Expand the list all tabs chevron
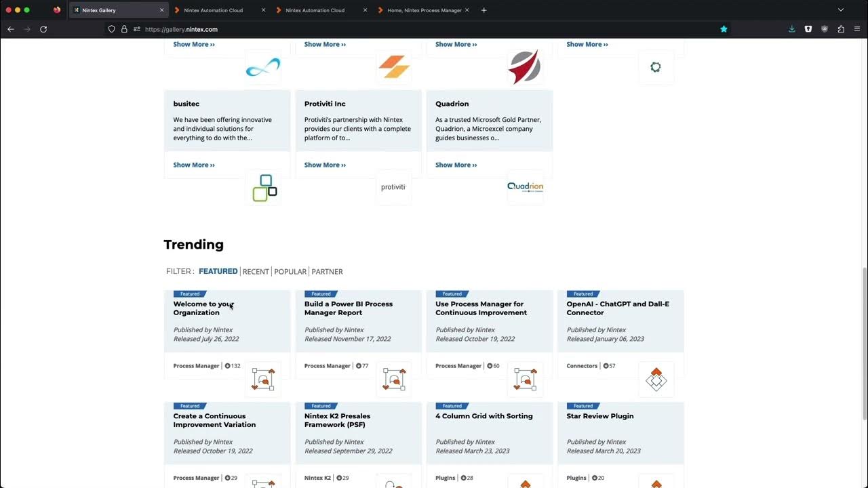Screen dimensions: 868x488 tap(841, 10)
